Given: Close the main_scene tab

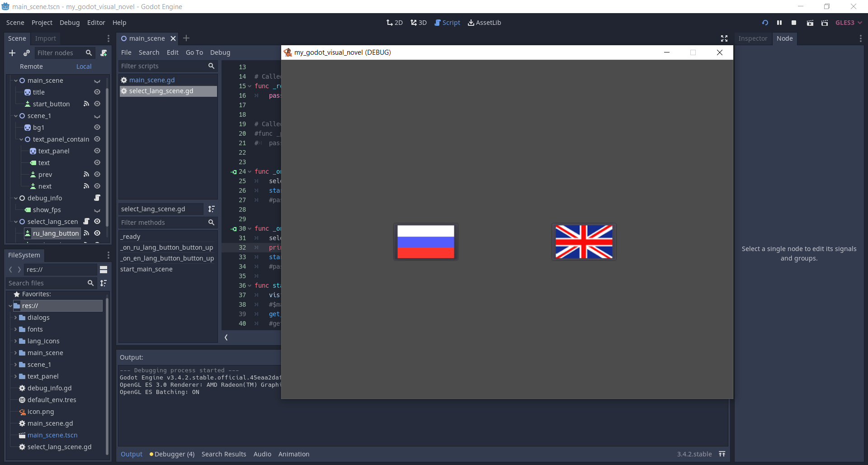Looking at the screenshot, I should (173, 38).
